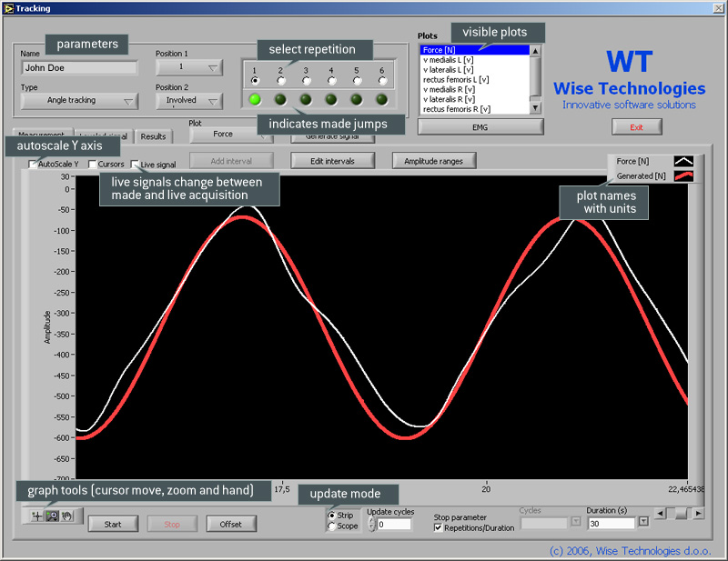Click the Generated [N] red plot swatch
The image size is (728, 561).
point(683,176)
